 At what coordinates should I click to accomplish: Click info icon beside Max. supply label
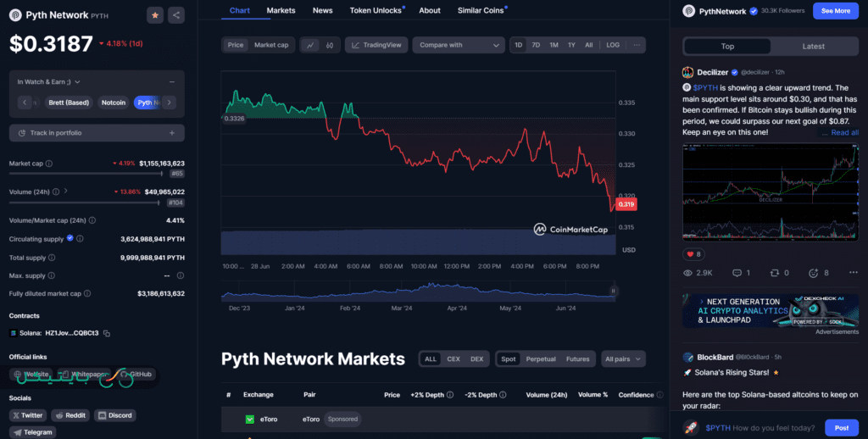point(51,275)
